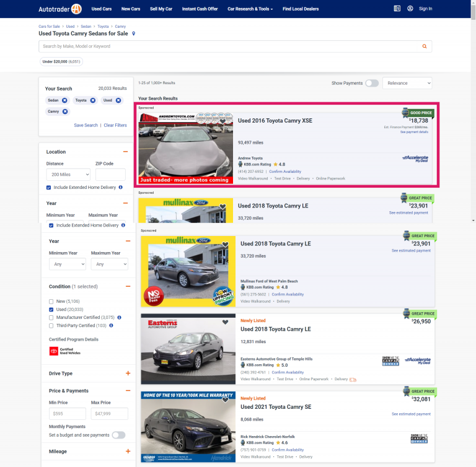476x467 pixels.
Task: Open Instant Cash Offer page
Action: [200, 9]
